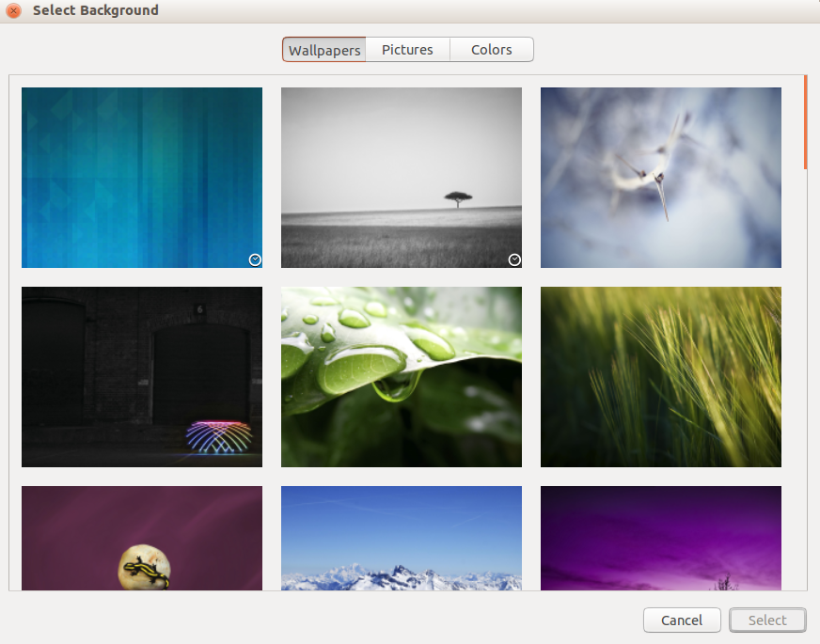Click clock icon on lone tree wallpaper
The height and width of the screenshot is (644, 820).
tap(514, 259)
